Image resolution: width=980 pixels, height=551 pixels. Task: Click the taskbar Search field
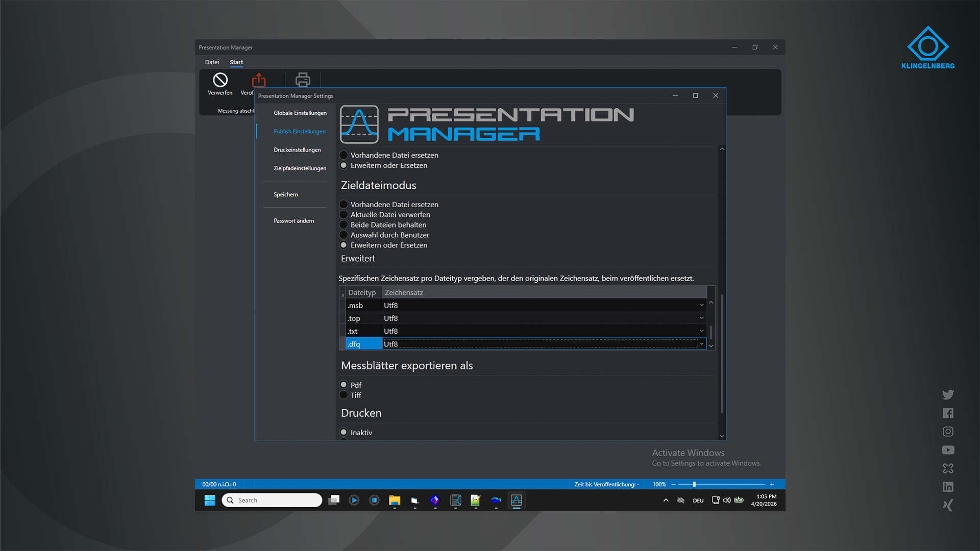(x=272, y=500)
